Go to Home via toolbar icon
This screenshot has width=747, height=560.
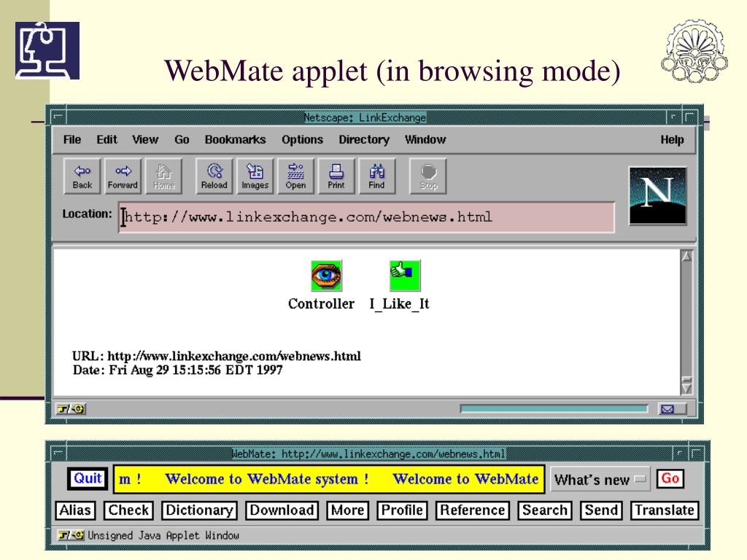[164, 176]
